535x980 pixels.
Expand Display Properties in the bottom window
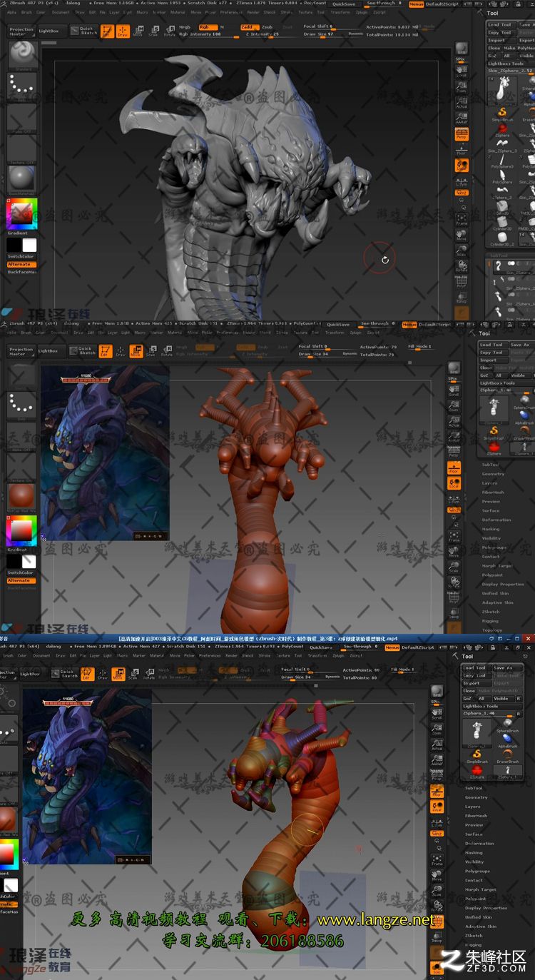486,908
